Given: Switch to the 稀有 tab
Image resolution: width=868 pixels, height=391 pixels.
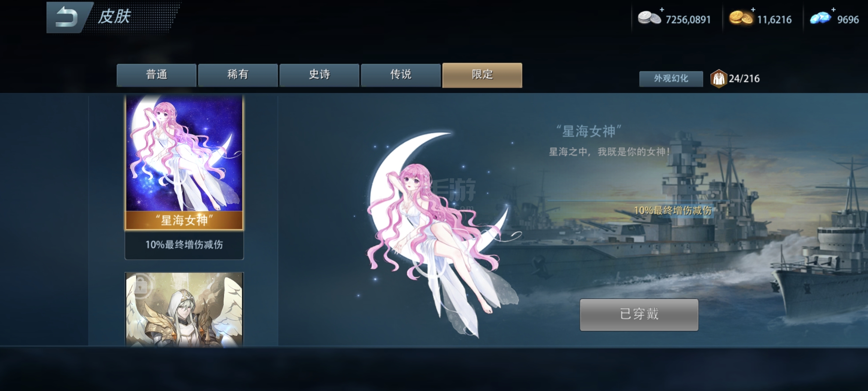Looking at the screenshot, I should tap(238, 75).
